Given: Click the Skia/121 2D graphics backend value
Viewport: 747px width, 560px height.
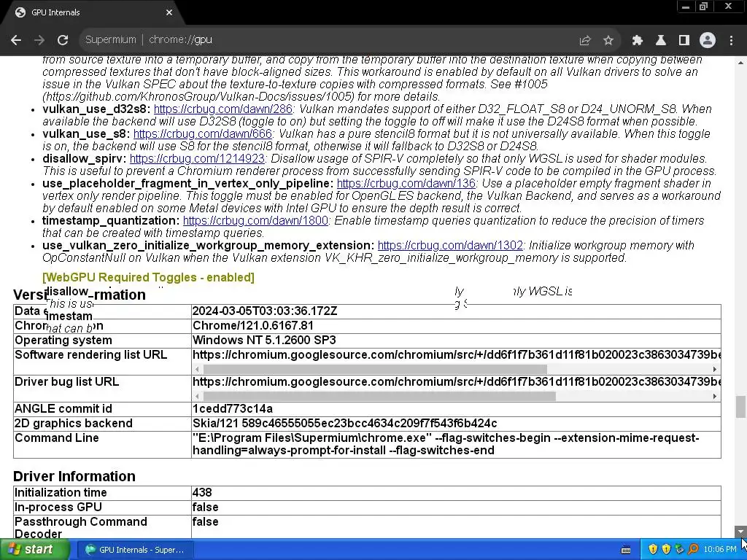Looking at the screenshot, I should (x=344, y=424).
